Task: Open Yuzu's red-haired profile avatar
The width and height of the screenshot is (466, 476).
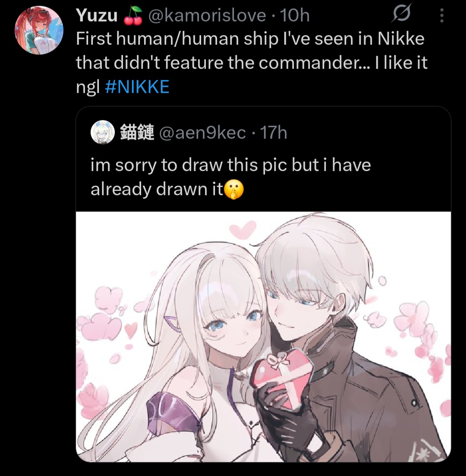Action: [x=39, y=30]
